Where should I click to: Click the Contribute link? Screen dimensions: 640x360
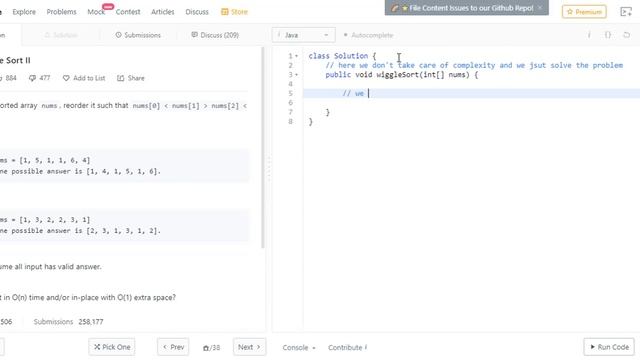347,348
